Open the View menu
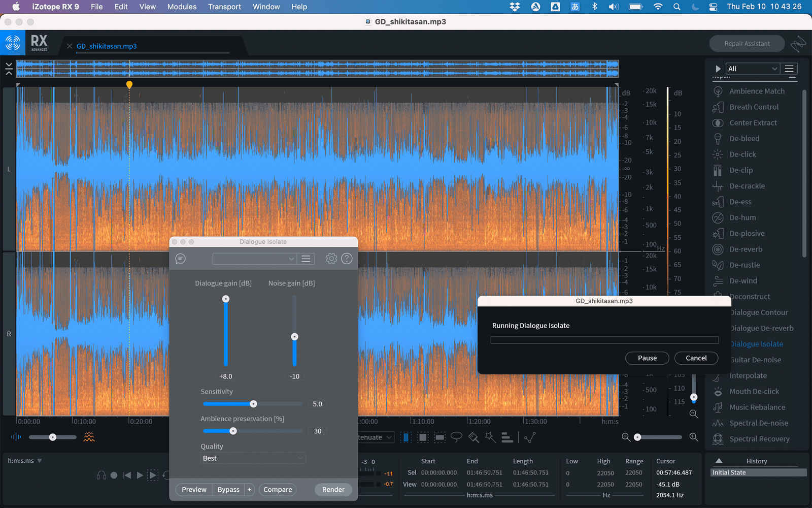 [148, 7]
